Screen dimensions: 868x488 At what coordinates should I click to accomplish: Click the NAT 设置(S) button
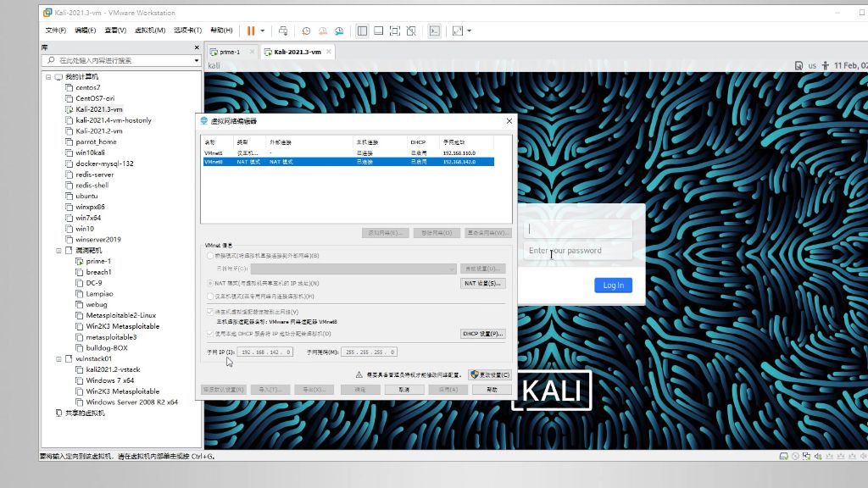[x=482, y=283]
